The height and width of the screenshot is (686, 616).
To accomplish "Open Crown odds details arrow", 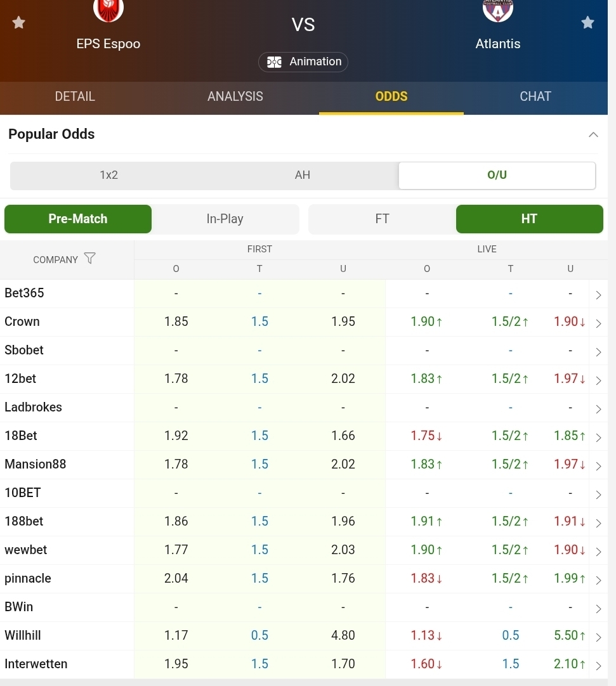I will pos(598,323).
